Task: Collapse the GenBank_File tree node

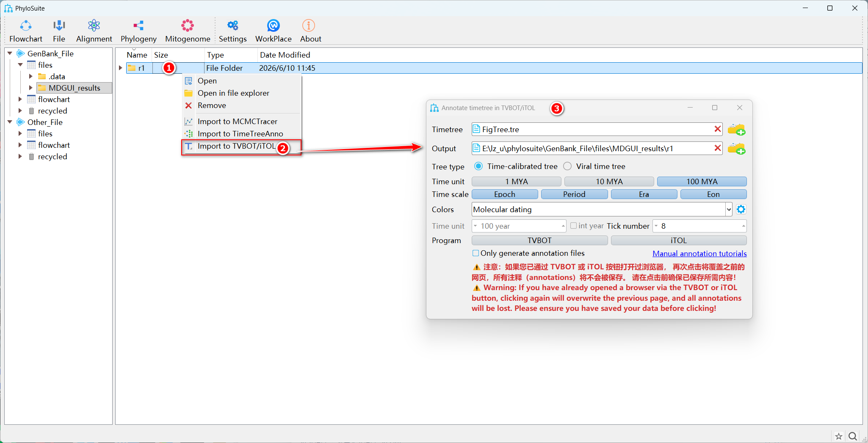Action: coord(10,53)
